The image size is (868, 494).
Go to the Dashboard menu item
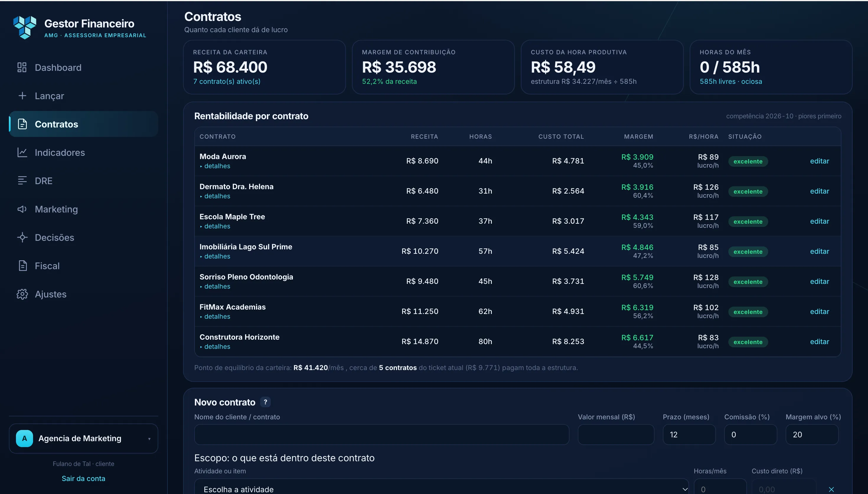(x=84, y=67)
